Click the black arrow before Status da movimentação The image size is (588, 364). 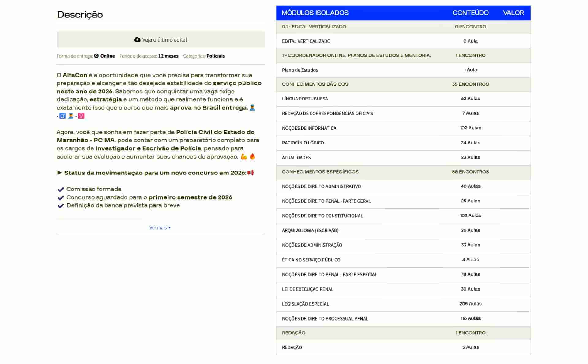[x=59, y=173]
